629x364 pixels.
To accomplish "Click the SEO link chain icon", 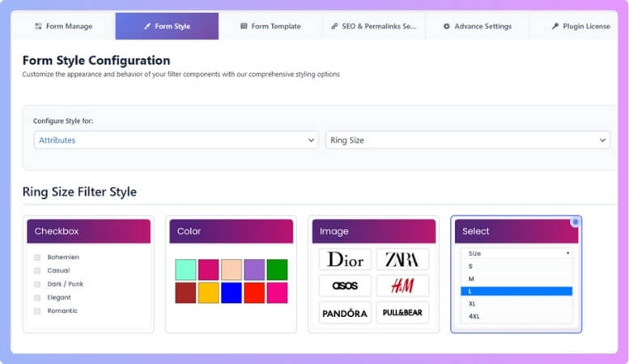I will click(x=334, y=26).
